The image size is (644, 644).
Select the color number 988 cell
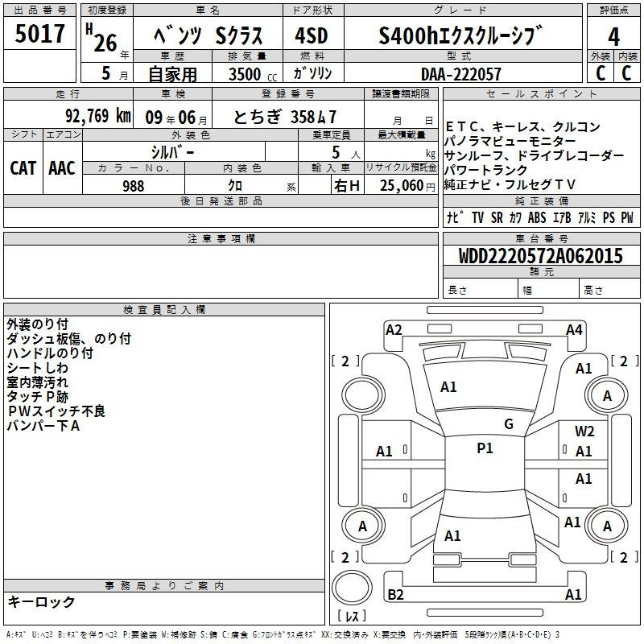pos(133,186)
